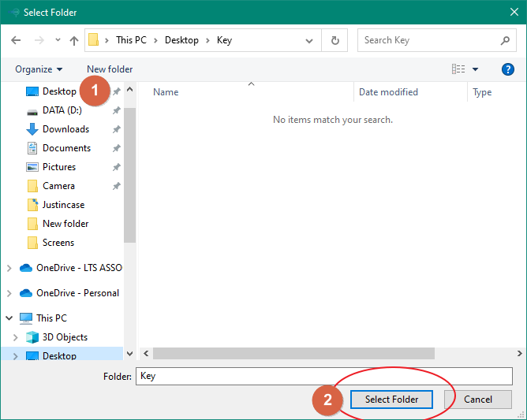This screenshot has height=420, width=527.
Task: Expand the OneDrive - Personal node
Action: pyautogui.click(x=9, y=293)
